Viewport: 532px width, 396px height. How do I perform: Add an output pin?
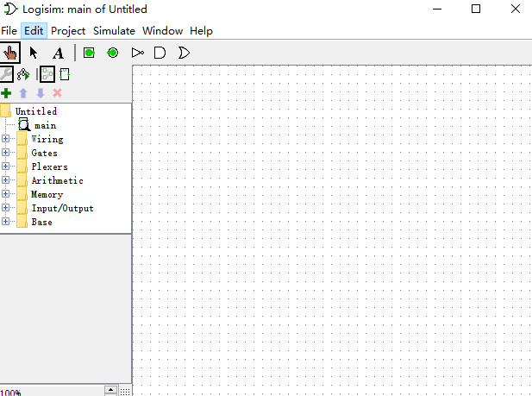113,53
